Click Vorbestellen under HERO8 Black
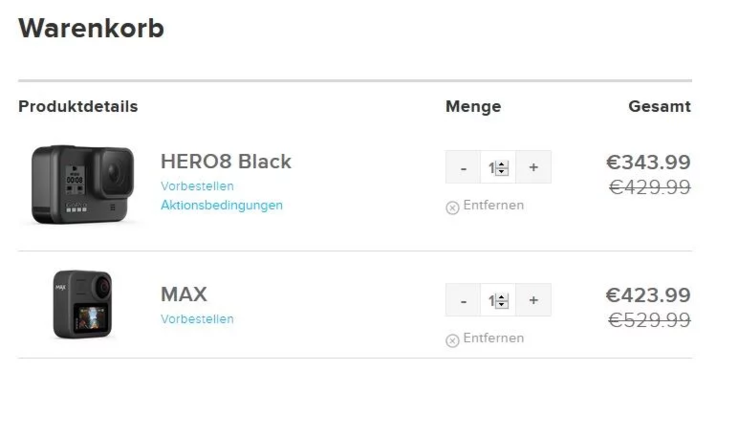738x436 pixels. [x=197, y=186]
